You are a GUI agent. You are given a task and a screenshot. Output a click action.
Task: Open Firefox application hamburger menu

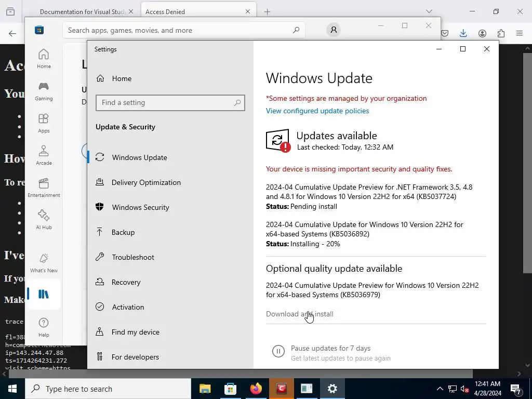pos(520,33)
